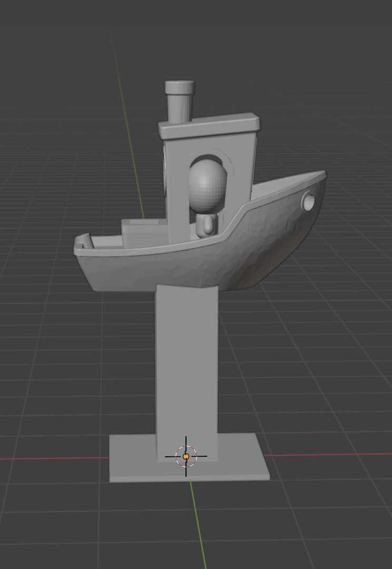The image size is (392, 569).
Task: Select the cabin roof slab
Action: click(x=209, y=125)
